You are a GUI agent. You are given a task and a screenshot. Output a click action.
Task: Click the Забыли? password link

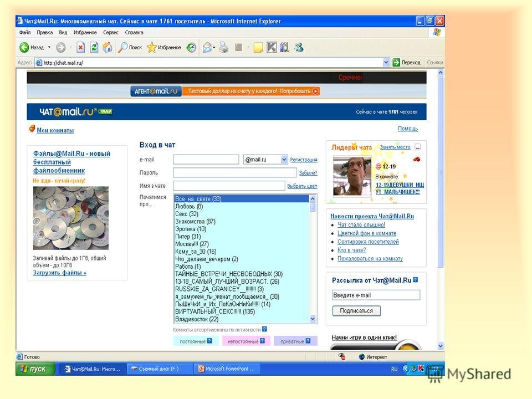click(x=308, y=173)
